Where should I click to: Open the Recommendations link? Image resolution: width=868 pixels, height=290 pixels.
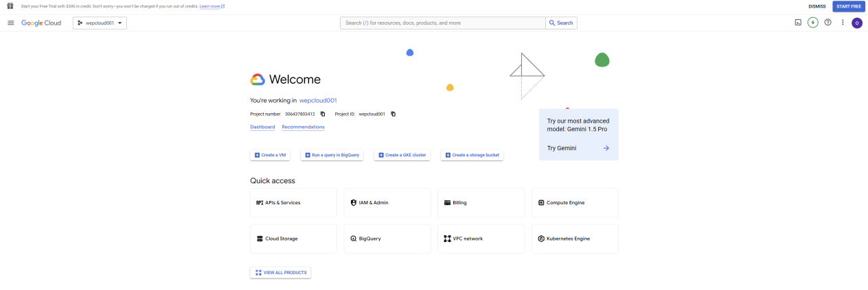click(x=303, y=127)
